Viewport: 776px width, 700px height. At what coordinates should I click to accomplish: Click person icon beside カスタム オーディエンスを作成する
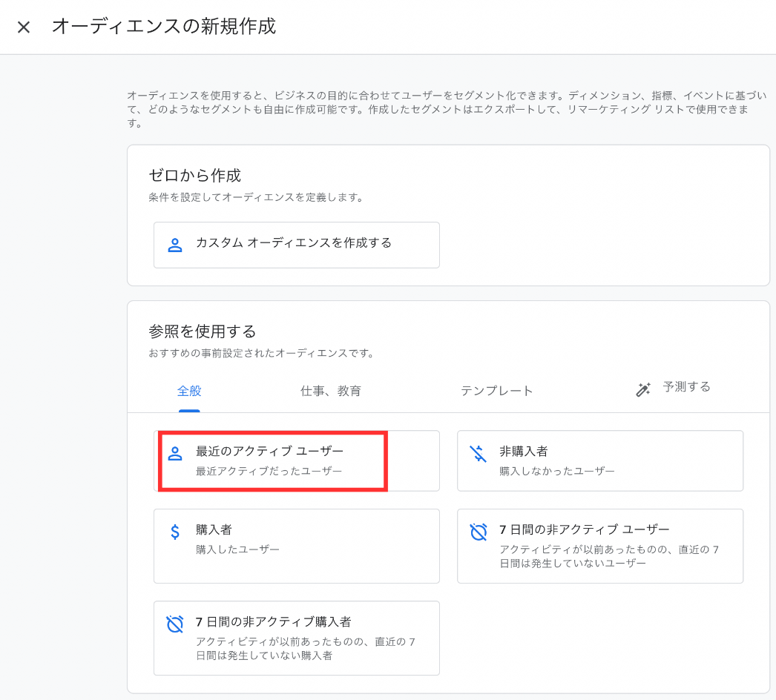(x=174, y=245)
